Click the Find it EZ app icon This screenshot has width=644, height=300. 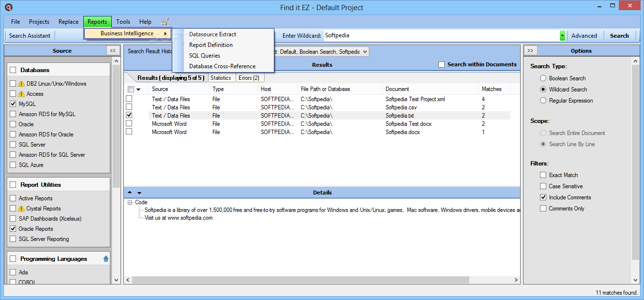point(8,7)
